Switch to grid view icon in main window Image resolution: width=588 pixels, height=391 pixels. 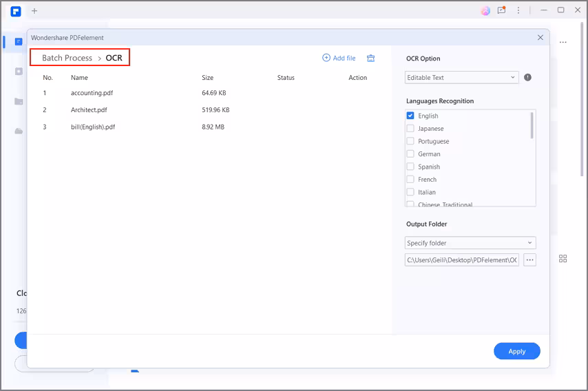[x=563, y=259]
